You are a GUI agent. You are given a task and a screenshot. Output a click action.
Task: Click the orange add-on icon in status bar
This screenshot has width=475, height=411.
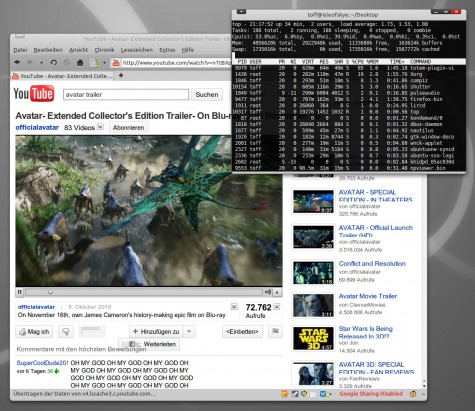click(284, 394)
